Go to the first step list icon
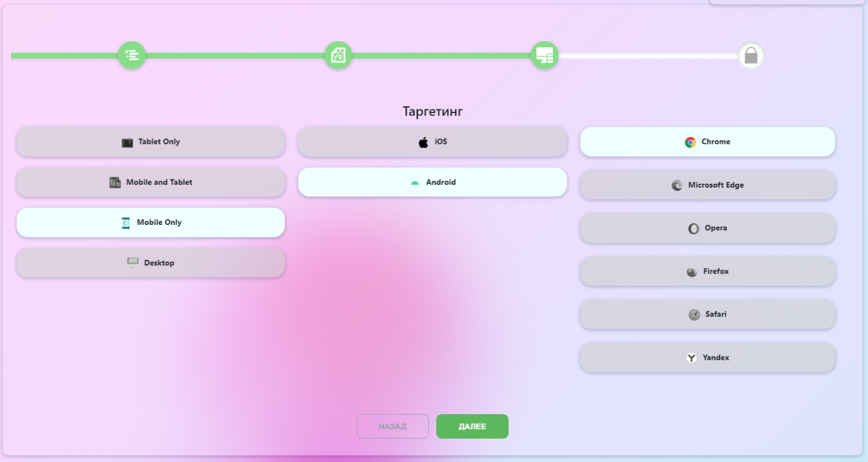868x462 pixels. (132, 55)
